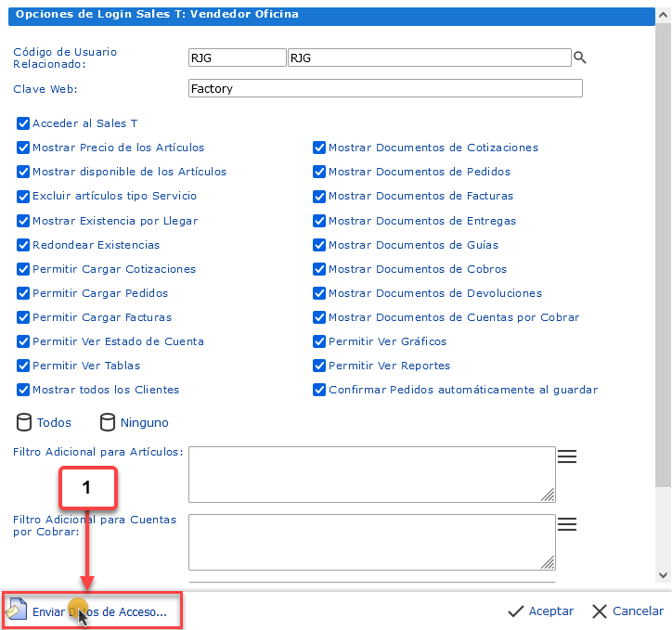Toggle Mostrar Documentos de Cobros
Viewport: 672px width, 630px height.
[x=319, y=269]
